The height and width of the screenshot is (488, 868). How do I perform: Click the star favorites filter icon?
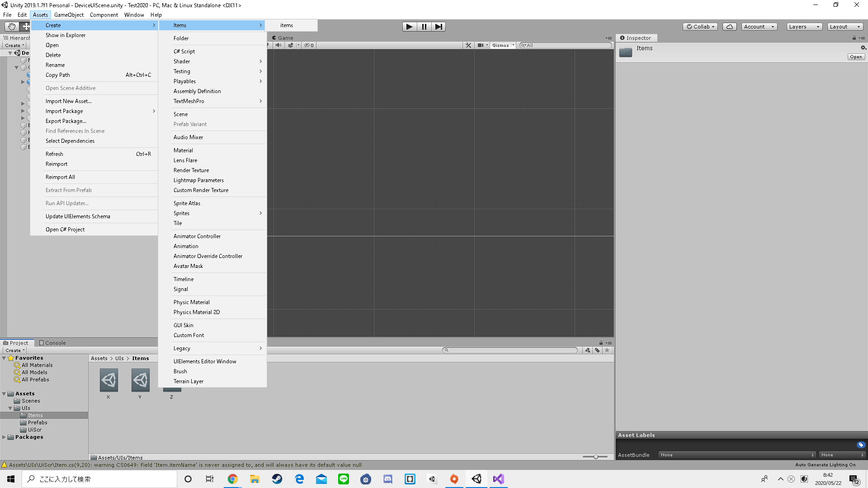[x=607, y=350]
